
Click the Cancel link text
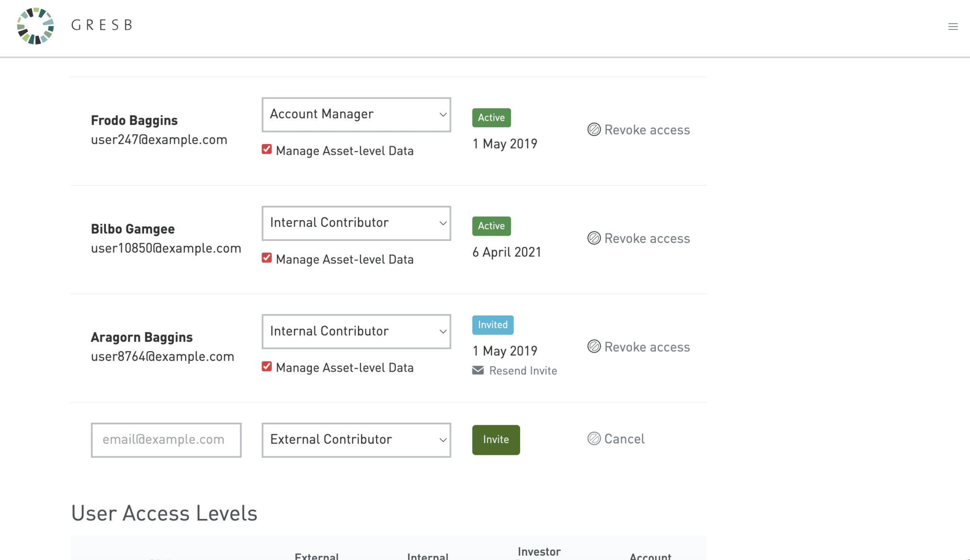point(624,439)
